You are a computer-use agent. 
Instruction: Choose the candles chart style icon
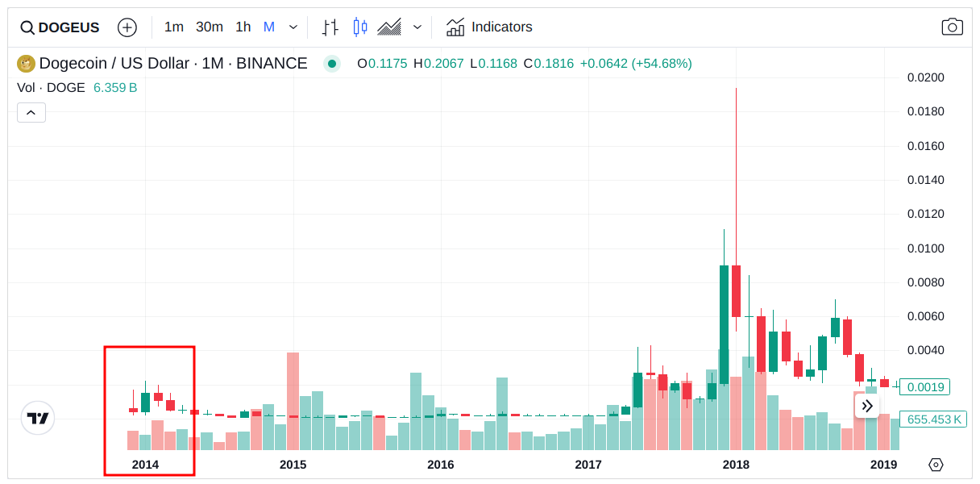pyautogui.click(x=360, y=27)
